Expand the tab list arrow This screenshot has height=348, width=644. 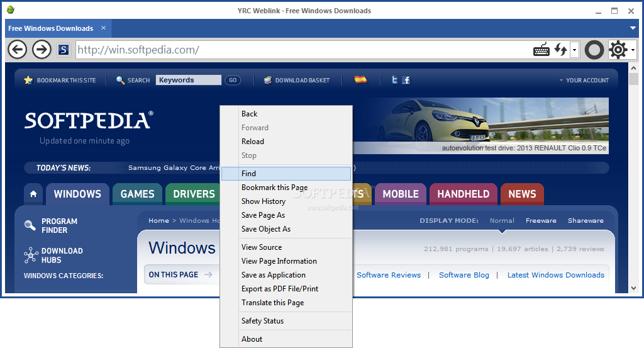(x=633, y=28)
